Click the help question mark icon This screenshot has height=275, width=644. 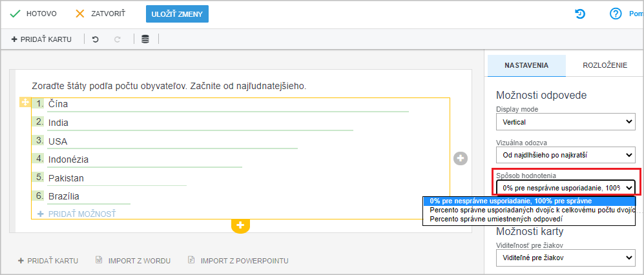pos(615,14)
